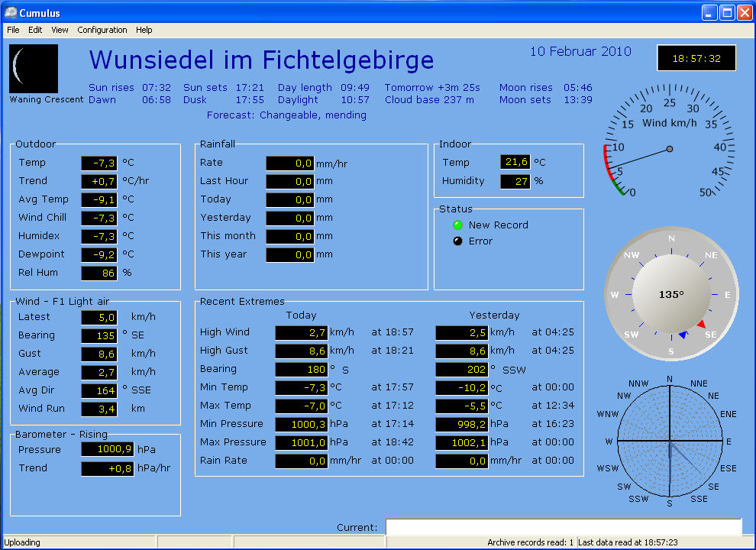Screen dimensions: 756x550
Task: Click the barometer Pressure value 1000,9
Action: click(108, 449)
